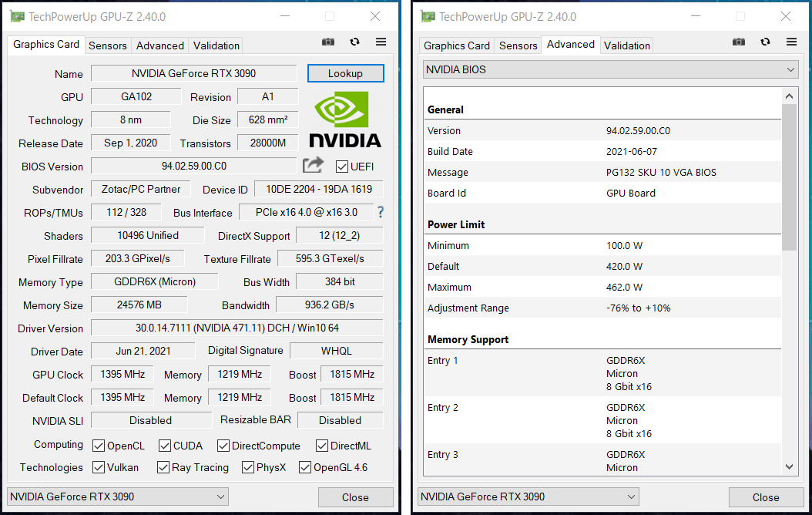Click the scroll up arrow in Advanced list
Screen dimensions: 812x515
pyautogui.click(x=789, y=96)
